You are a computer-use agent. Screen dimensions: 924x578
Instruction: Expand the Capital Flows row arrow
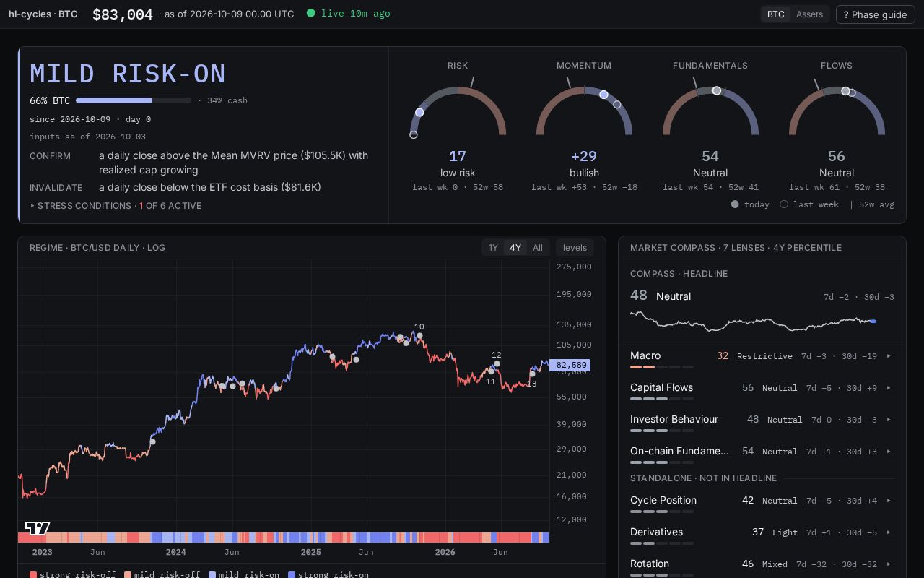pos(889,388)
